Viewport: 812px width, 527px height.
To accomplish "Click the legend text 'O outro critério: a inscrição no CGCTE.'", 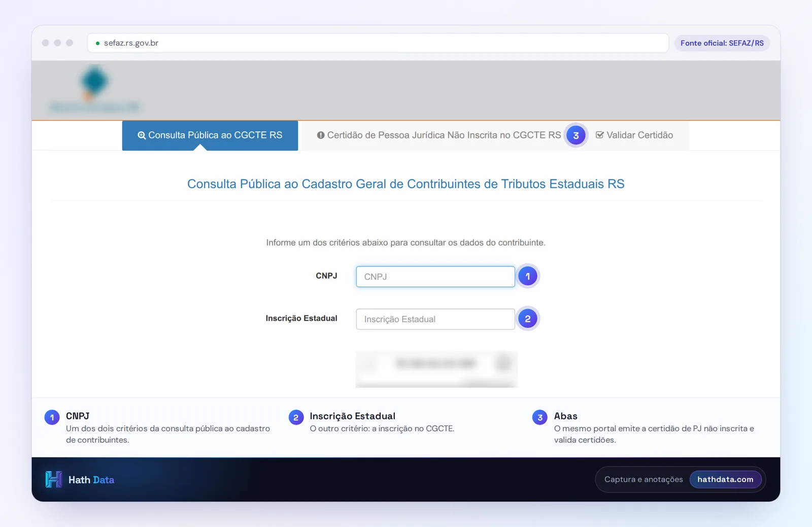I will pyautogui.click(x=382, y=429).
